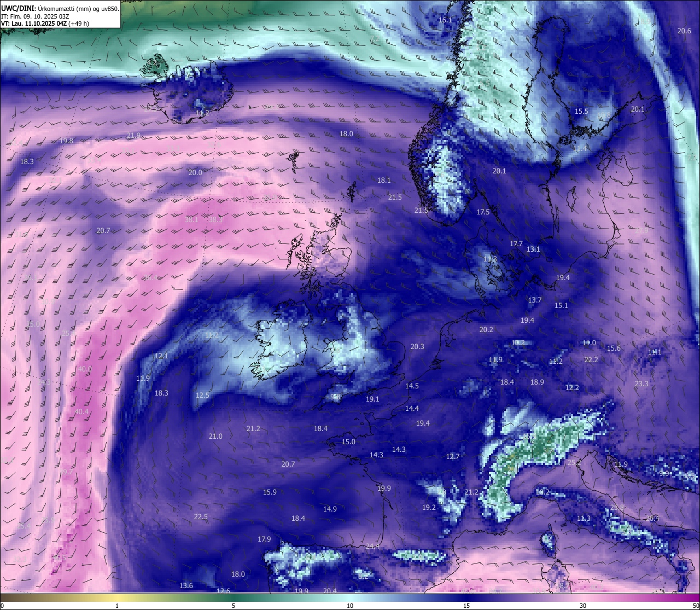Click the 20.0 value in the North Atlantic
This screenshot has width=700, height=610.
click(195, 173)
